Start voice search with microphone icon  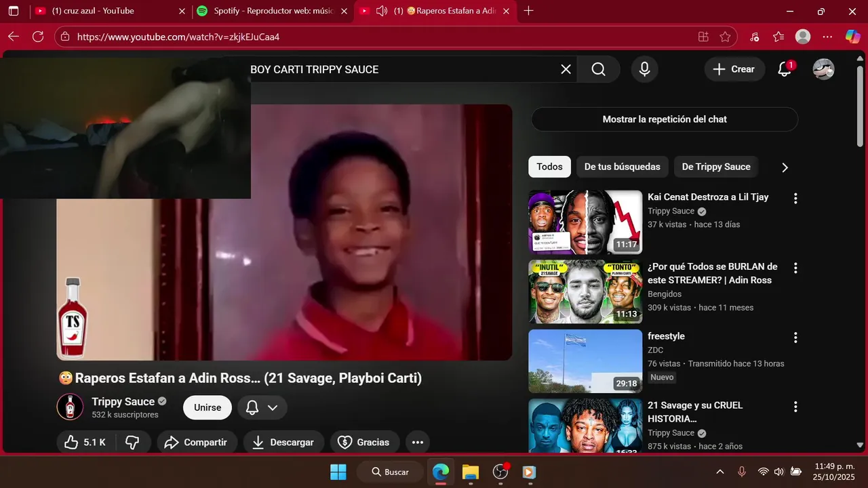(644, 69)
